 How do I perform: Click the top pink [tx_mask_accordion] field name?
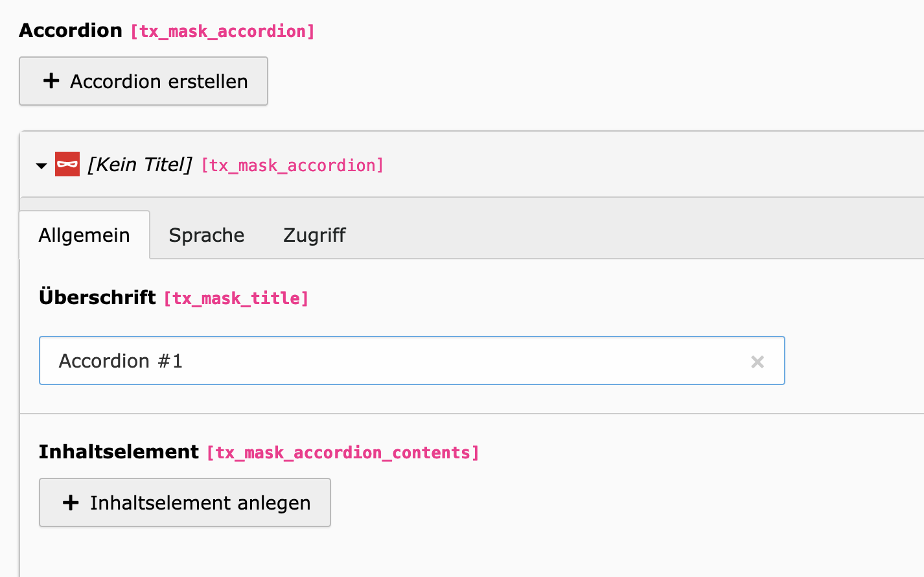pos(222,31)
